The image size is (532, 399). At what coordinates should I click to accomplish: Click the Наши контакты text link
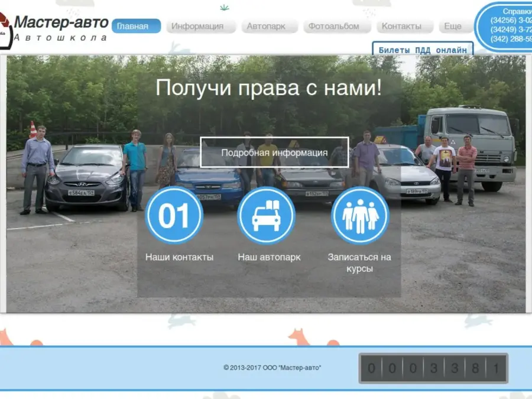click(179, 257)
